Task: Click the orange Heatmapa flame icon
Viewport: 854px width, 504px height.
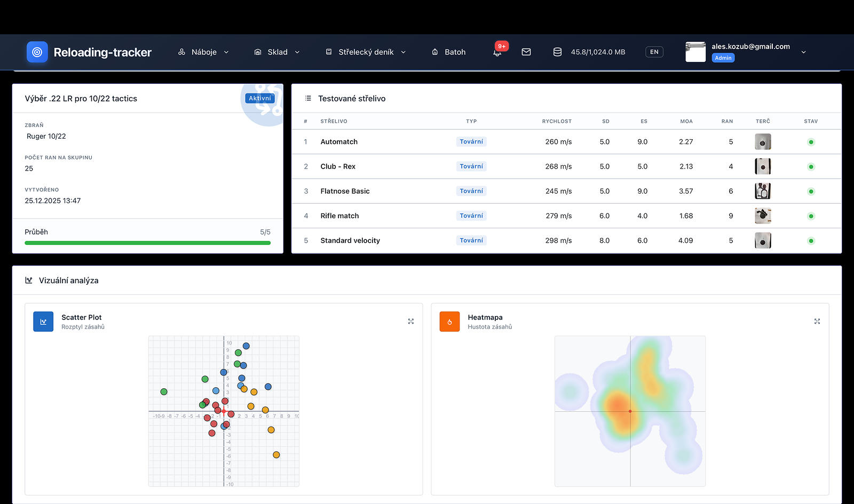Action: point(449,322)
